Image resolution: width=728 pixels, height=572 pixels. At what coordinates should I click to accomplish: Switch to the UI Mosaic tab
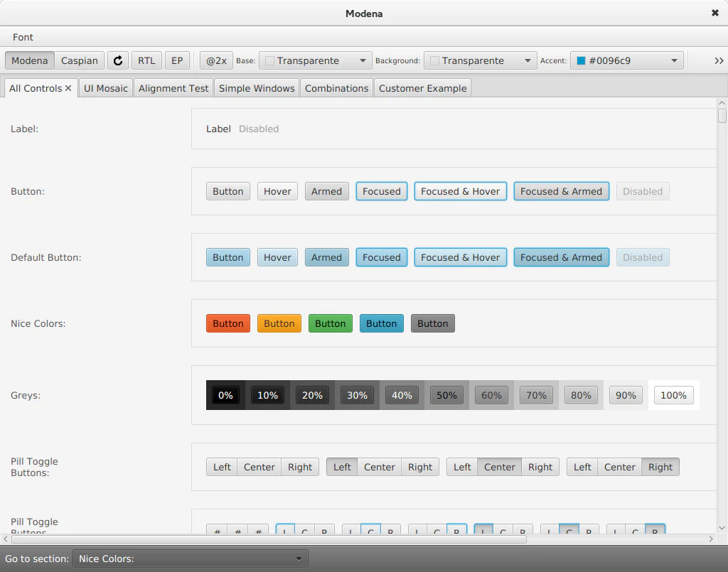click(x=106, y=88)
